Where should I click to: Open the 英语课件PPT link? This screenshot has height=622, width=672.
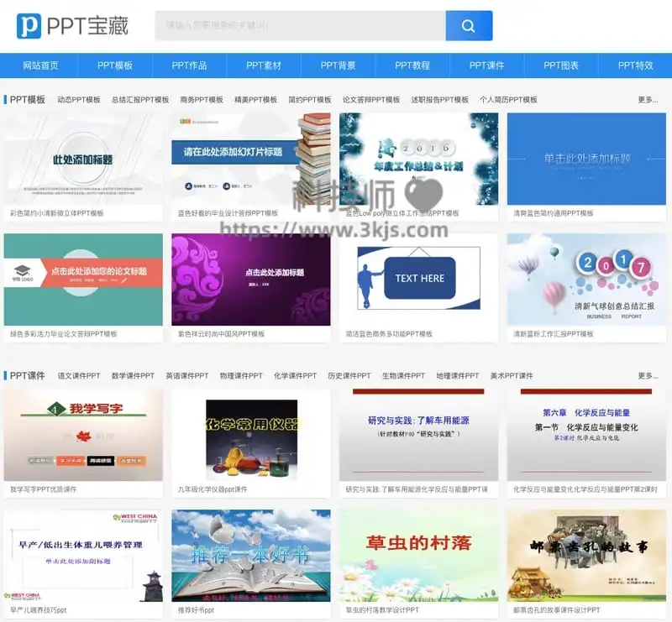(187, 376)
